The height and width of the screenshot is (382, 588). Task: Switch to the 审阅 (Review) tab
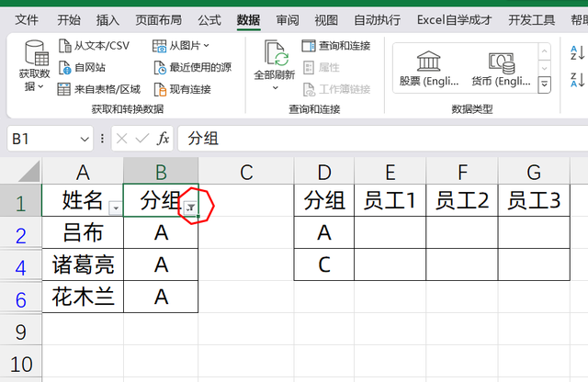[288, 20]
